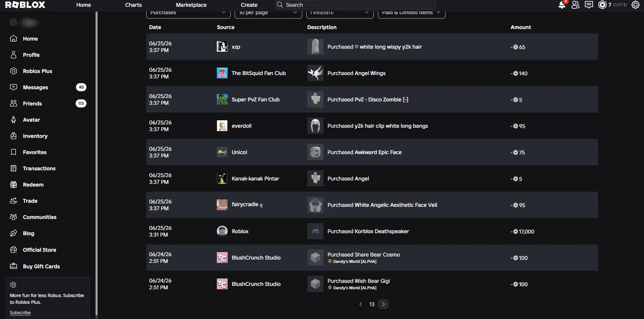Open the per page dropdown

268,14
